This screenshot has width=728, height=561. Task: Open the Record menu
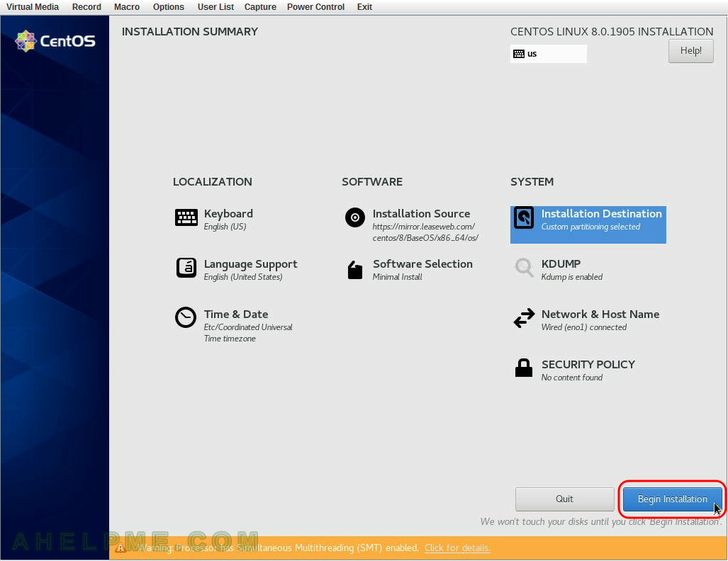[x=86, y=7]
